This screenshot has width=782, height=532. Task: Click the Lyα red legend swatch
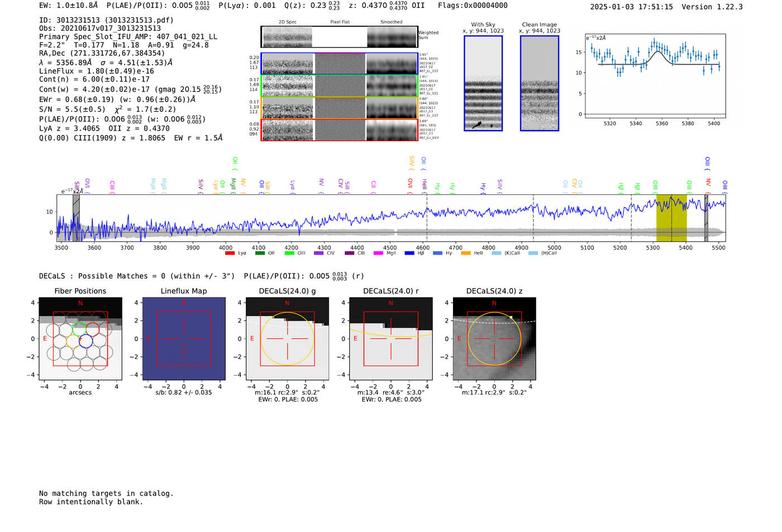[230, 253]
